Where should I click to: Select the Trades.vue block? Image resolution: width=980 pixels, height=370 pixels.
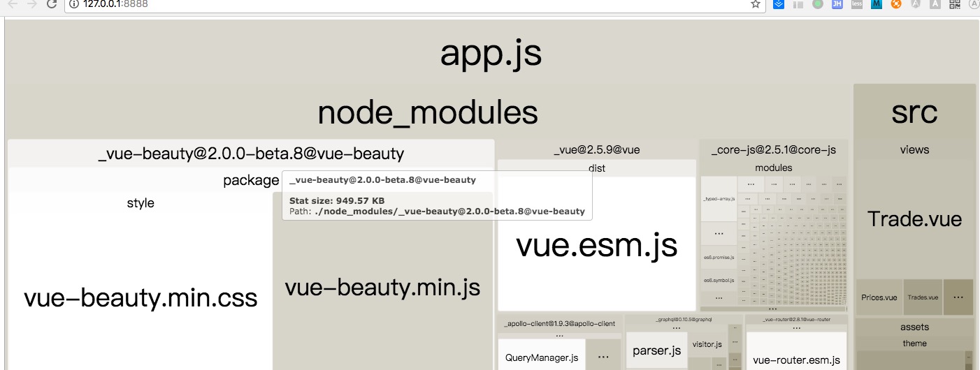click(923, 297)
